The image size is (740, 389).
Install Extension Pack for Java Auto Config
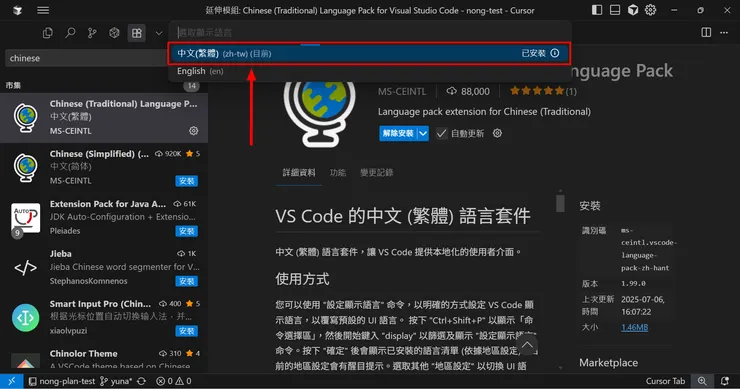tap(186, 231)
